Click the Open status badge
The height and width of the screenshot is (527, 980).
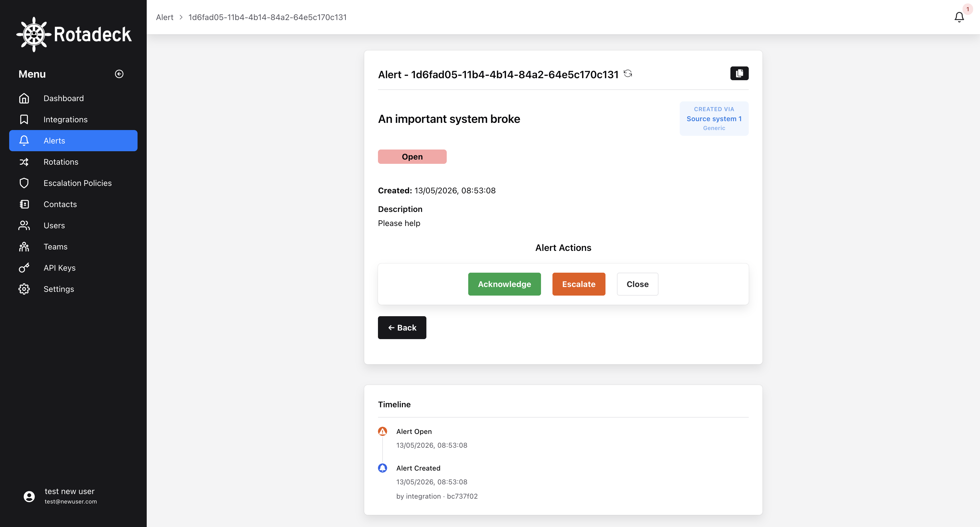pyautogui.click(x=412, y=157)
